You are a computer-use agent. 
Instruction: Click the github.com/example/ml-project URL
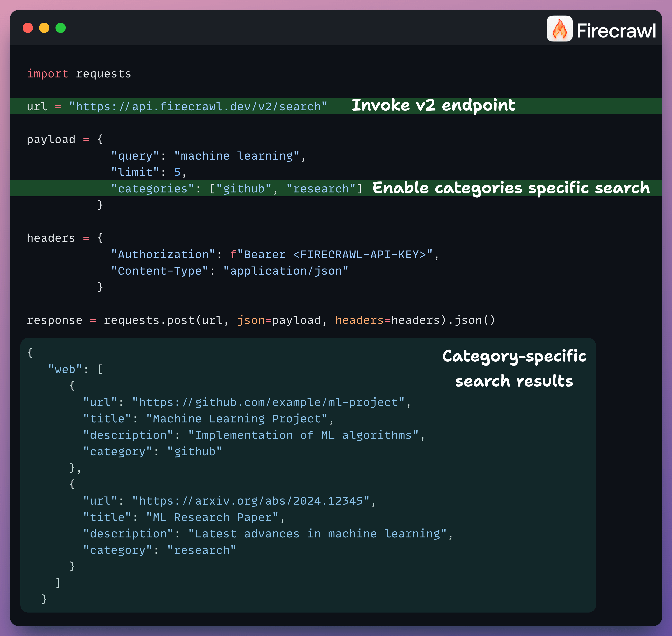[x=268, y=402]
